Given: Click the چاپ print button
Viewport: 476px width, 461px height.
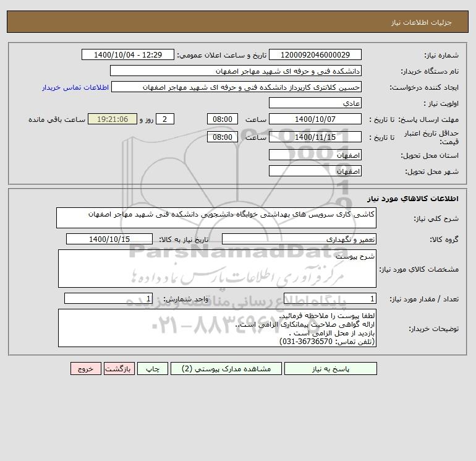Looking at the screenshot, I should tap(153, 369).
